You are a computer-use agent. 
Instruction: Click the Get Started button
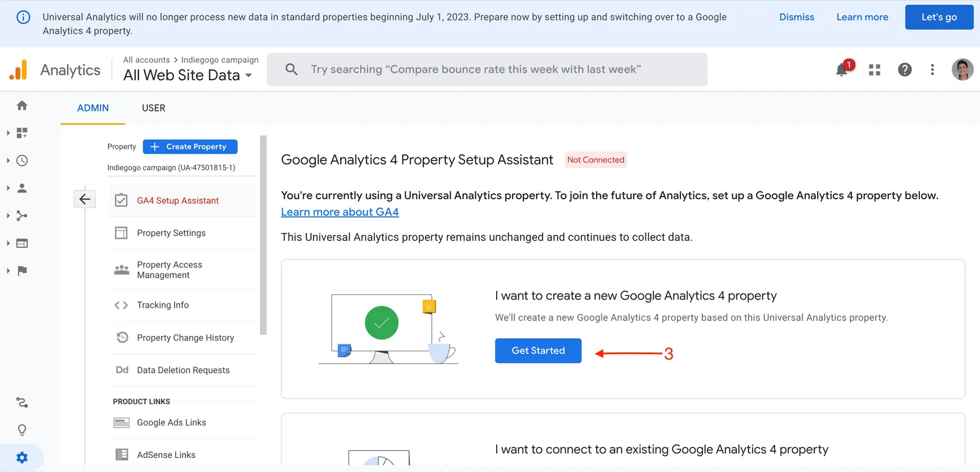click(x=538, y=351)
